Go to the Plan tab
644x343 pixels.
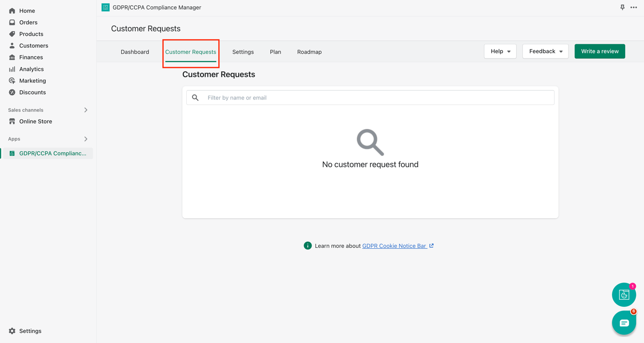tap(275, 52)
